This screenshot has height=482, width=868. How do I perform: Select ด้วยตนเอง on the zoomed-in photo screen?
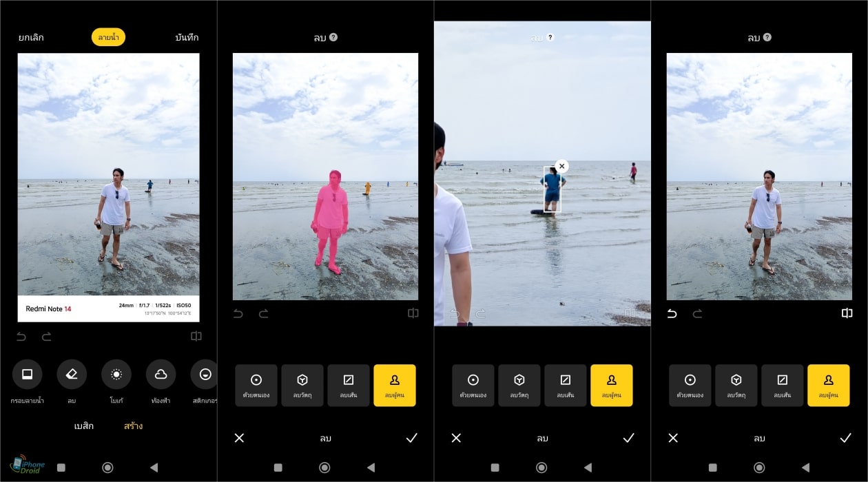473,386
